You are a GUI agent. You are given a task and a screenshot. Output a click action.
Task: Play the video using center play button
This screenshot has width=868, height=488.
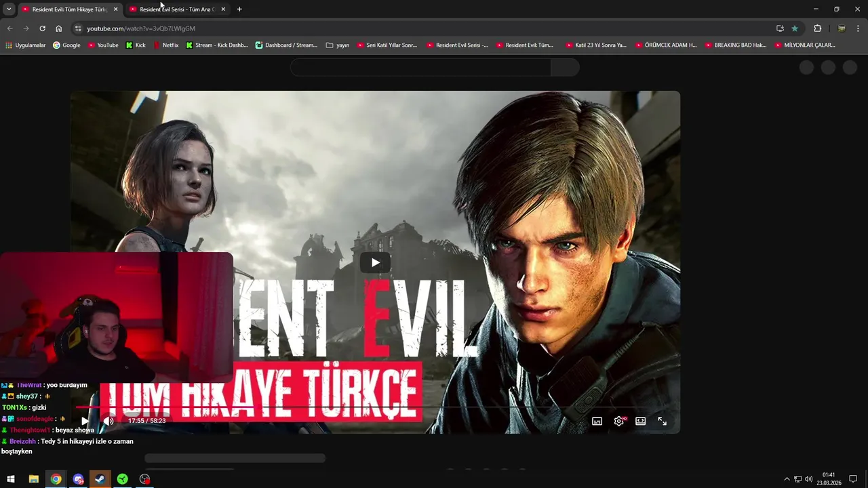375,263
